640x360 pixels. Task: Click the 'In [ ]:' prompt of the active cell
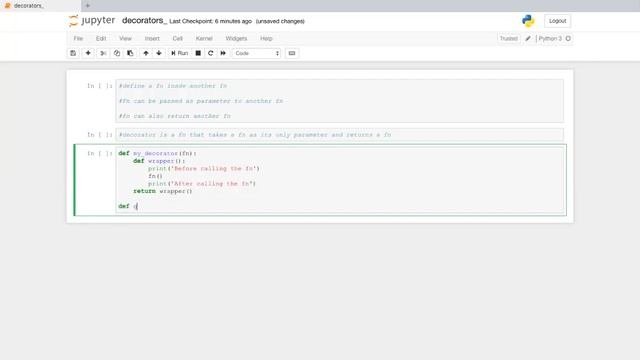tap(100, 153)
